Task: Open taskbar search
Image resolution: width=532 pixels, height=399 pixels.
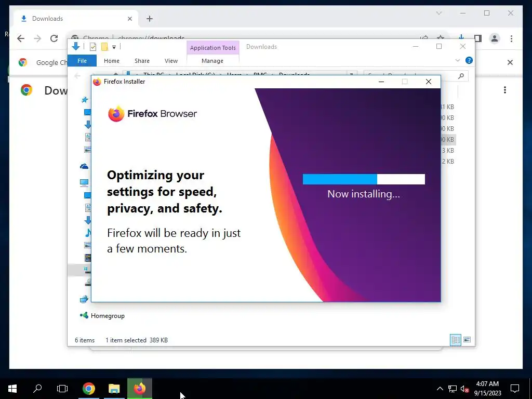Action: [37, 389]
